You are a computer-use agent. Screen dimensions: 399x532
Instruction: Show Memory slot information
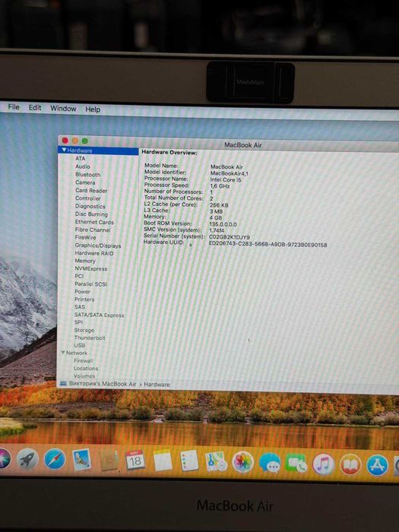[85, 261]
